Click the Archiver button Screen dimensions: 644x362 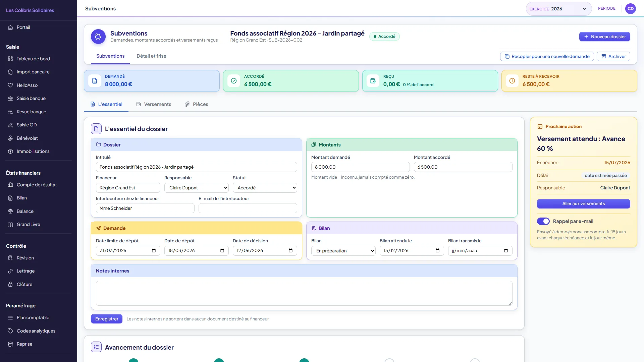click(x=613, y=56)
